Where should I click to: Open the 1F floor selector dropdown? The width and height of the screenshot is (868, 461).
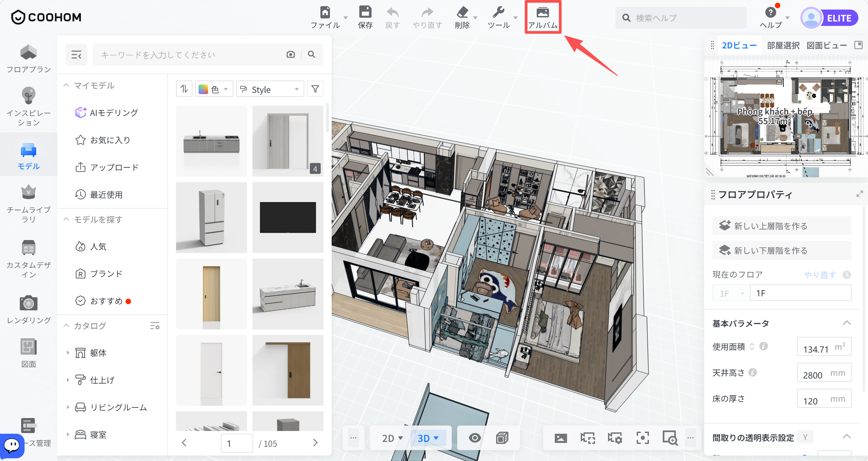[x=731, y=293]
